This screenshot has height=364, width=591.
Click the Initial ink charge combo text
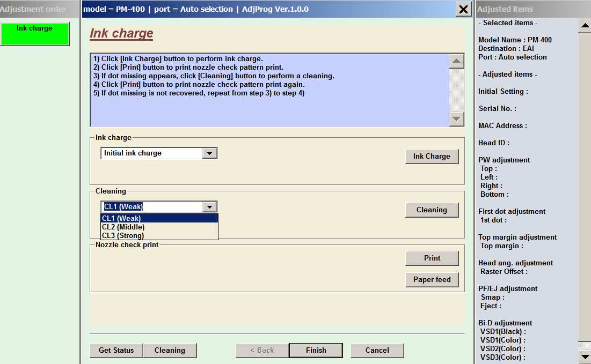click(133, 153)
